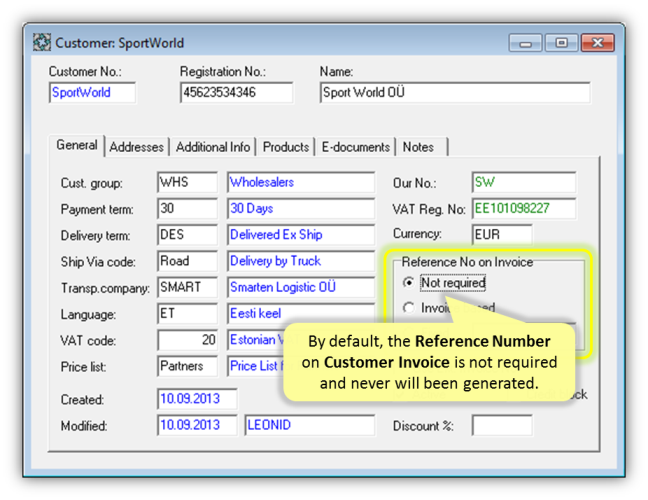Click the Eesti keel field
Screen dimensions: 648x500
pos(301,314)
